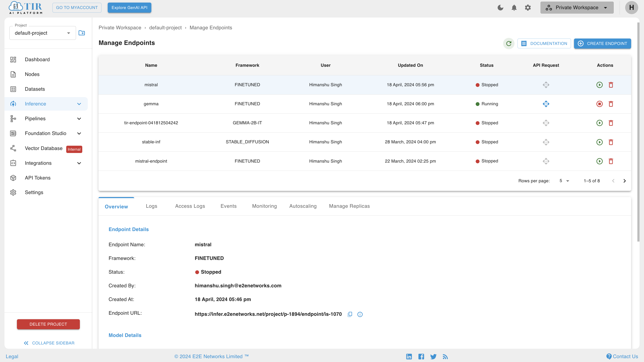The width and height of the screenshot is (644, 362).
Task: Open settings gear in top bar
Action: [528, 7]
